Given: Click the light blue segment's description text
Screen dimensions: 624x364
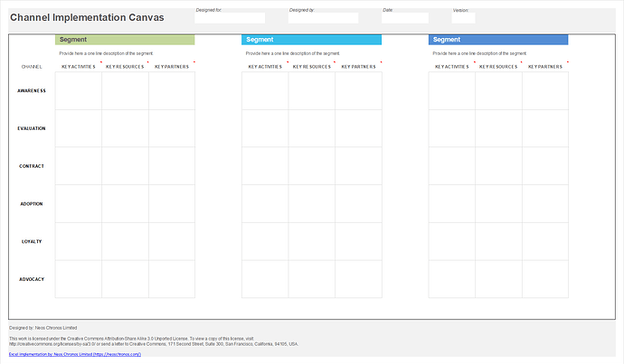Looking at the screenshot, I should pos(292,53).
